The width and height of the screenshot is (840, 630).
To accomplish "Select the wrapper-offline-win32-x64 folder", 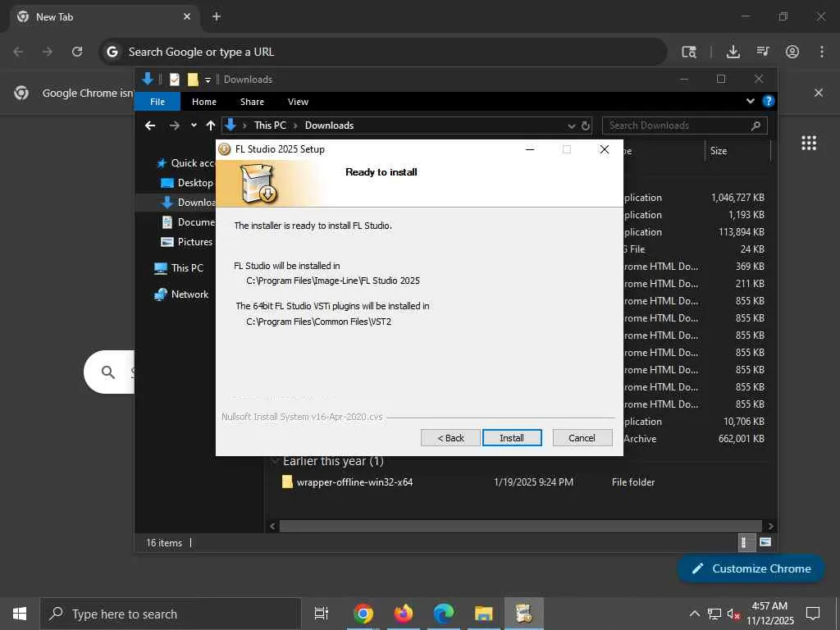I will [x=354, y=482].
